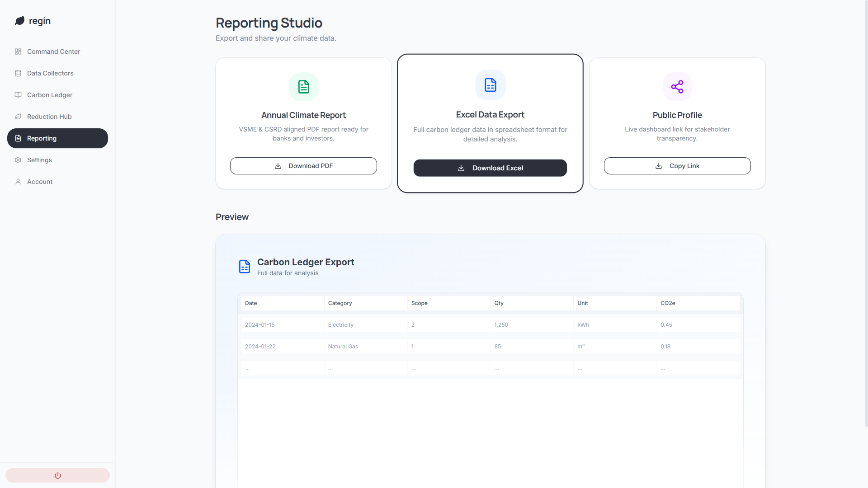Click the Settings gear icon in sidebar

18,160
